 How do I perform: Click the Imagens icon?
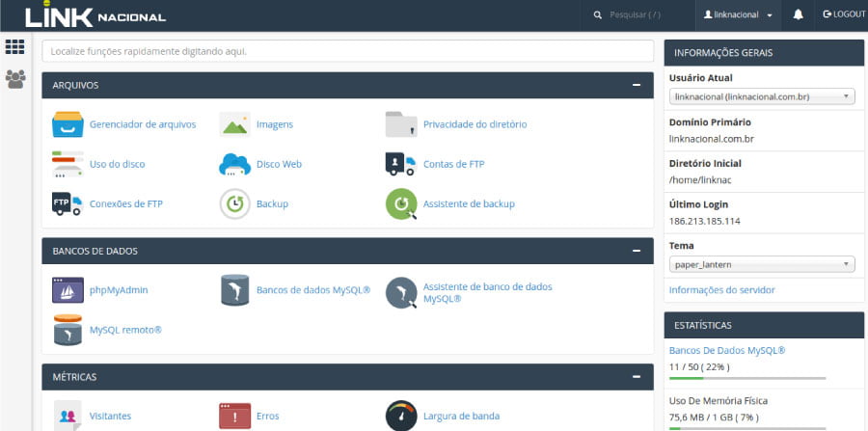tap(235, 124)
